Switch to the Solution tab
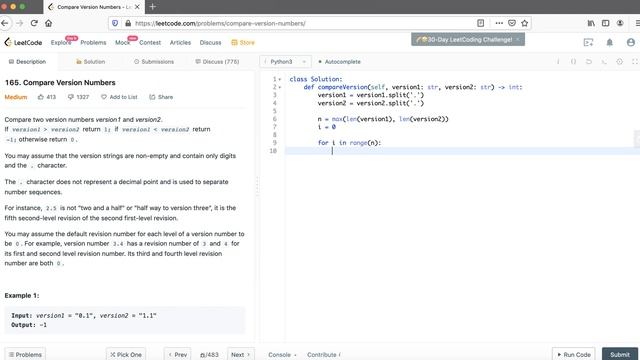The image size is (640, 360). (x=91, y=62)
